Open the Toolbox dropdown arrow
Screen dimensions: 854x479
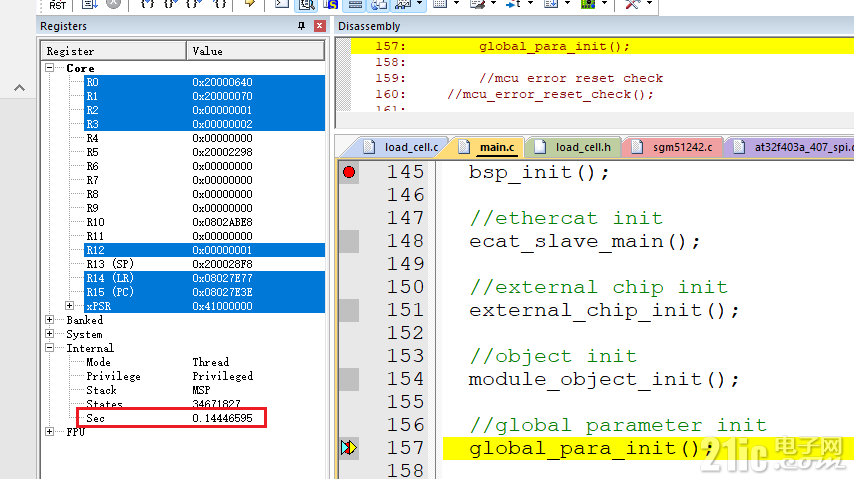point(649,3)
